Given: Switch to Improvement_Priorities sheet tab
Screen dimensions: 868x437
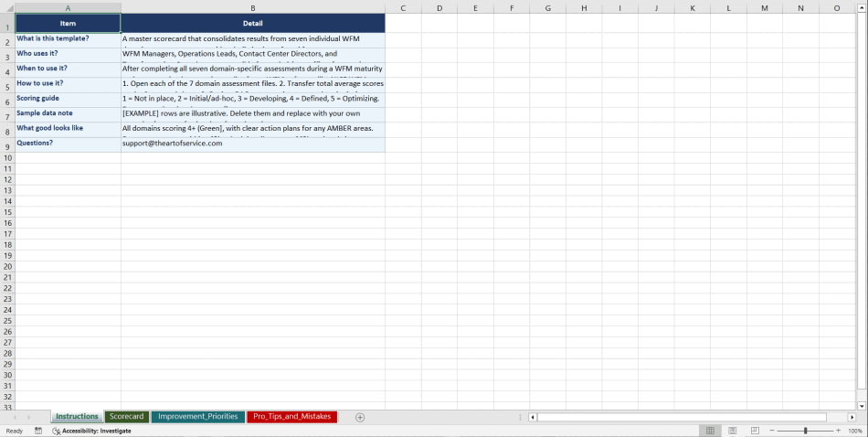Looking at the screenshot, I should click(x=197, y=417).
